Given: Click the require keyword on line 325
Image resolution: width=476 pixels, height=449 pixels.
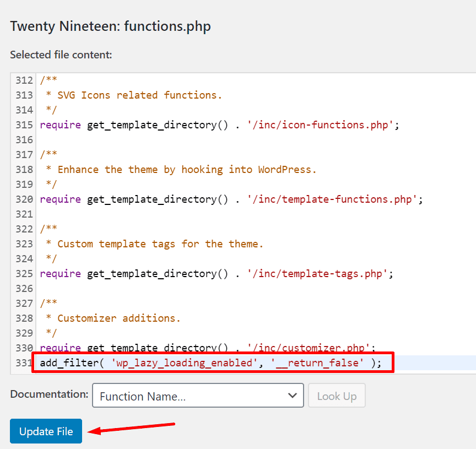Looking at the screenshot, I should click(x=61, y=273).
